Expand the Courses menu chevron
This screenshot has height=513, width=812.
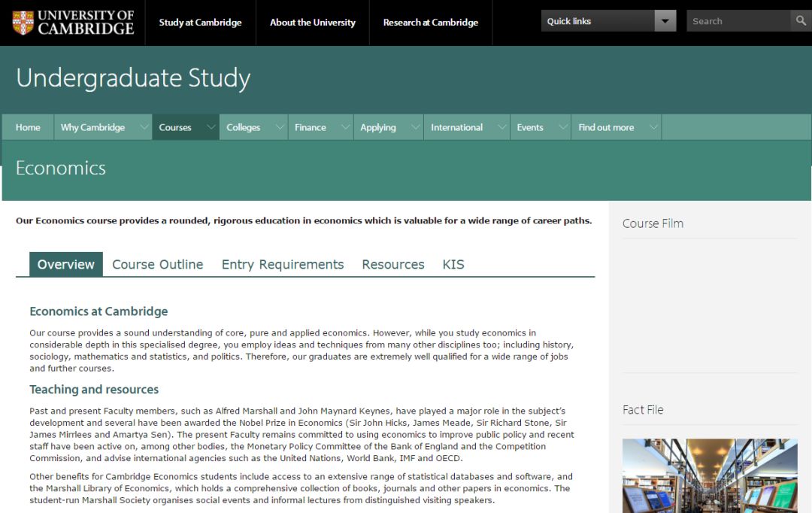(x=211, y=127)
